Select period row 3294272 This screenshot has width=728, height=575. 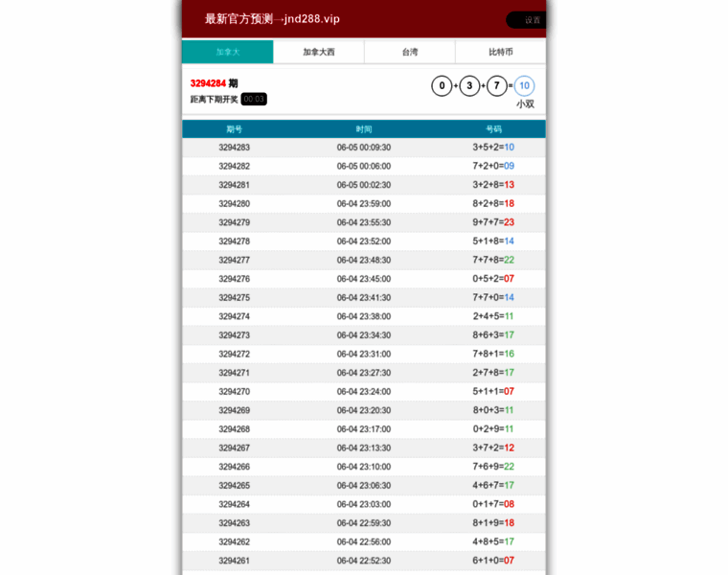(364, 354)
